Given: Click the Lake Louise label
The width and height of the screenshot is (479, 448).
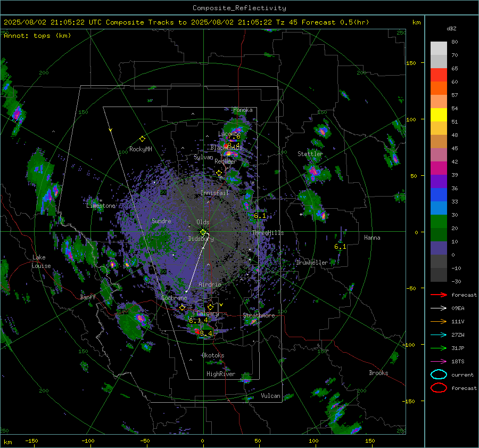Looking at the screenshot, I should 41,262.
